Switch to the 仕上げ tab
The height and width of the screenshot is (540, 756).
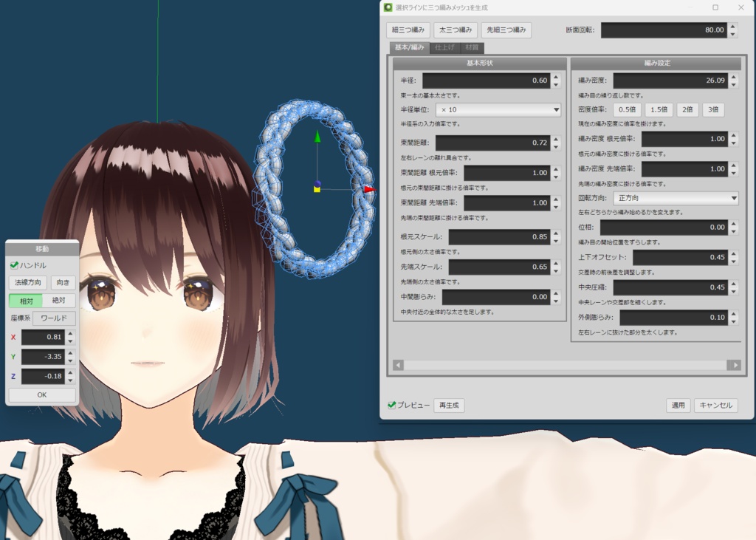tap(444, 47)
